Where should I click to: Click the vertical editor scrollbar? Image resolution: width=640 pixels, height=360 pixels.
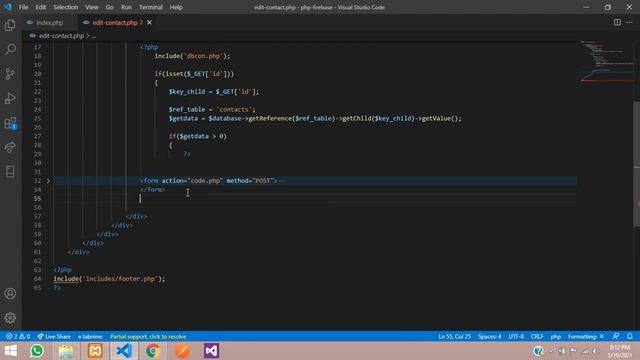[637, 163]
